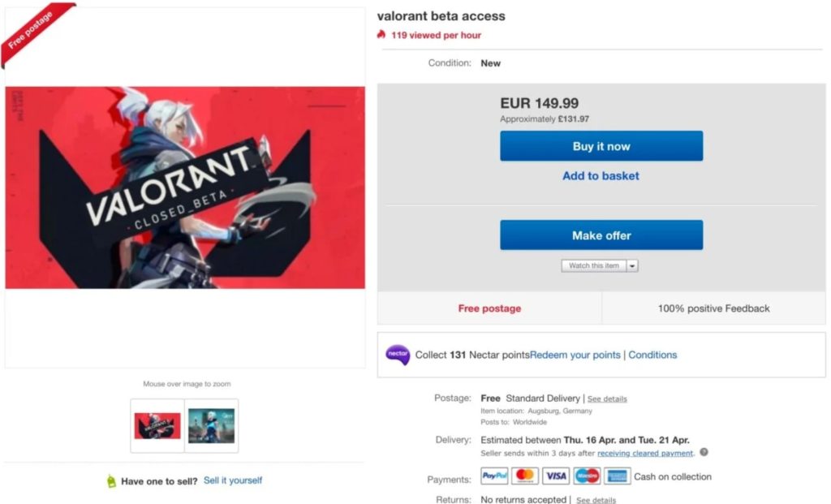Click the Sell it yourself link
831x504 pixels.
(x=233, y=480)
